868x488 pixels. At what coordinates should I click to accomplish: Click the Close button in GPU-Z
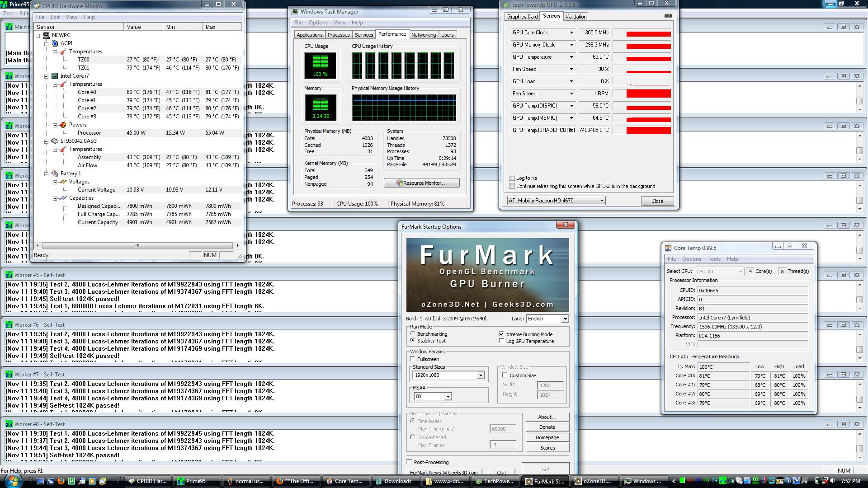[657, 201]
